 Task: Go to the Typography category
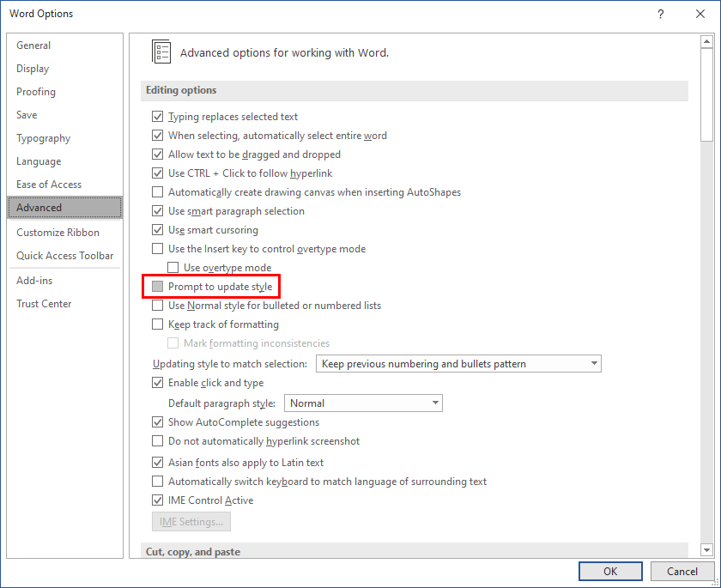click(43, 138)
